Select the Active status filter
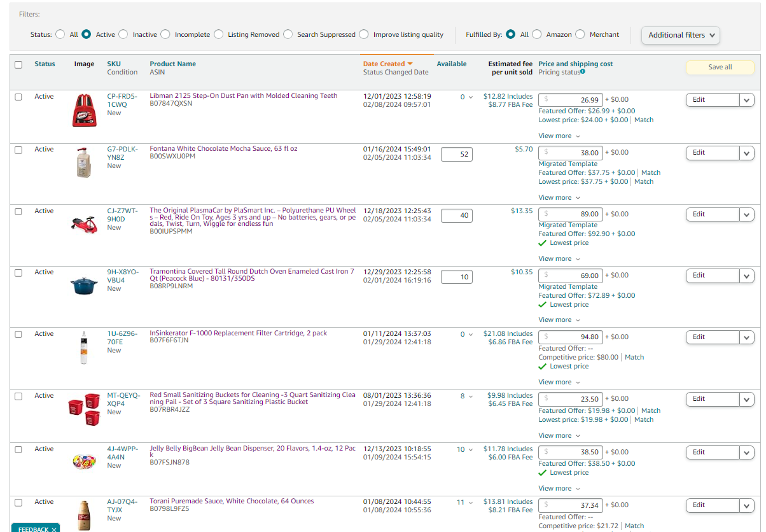The image size is (766, 532). [87, 34]
